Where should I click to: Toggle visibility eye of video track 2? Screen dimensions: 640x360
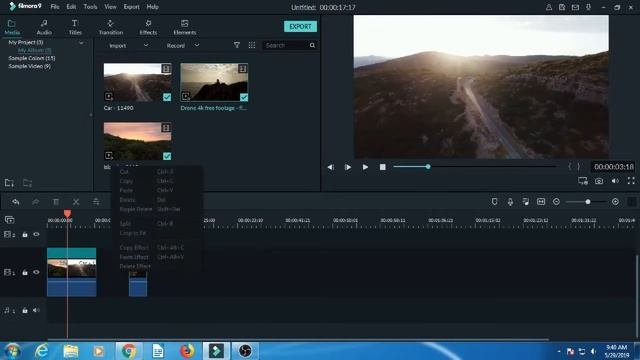click(x=36, y=234)
